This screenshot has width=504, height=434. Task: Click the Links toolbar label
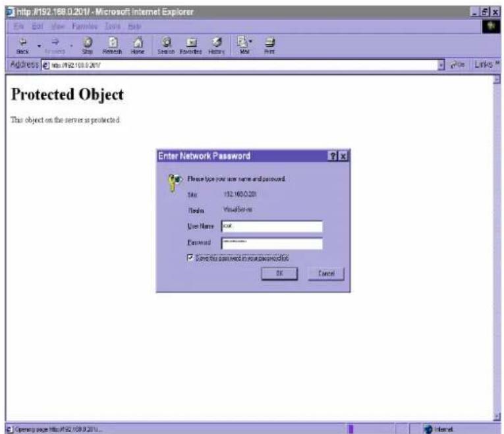[x=484, y=65]
